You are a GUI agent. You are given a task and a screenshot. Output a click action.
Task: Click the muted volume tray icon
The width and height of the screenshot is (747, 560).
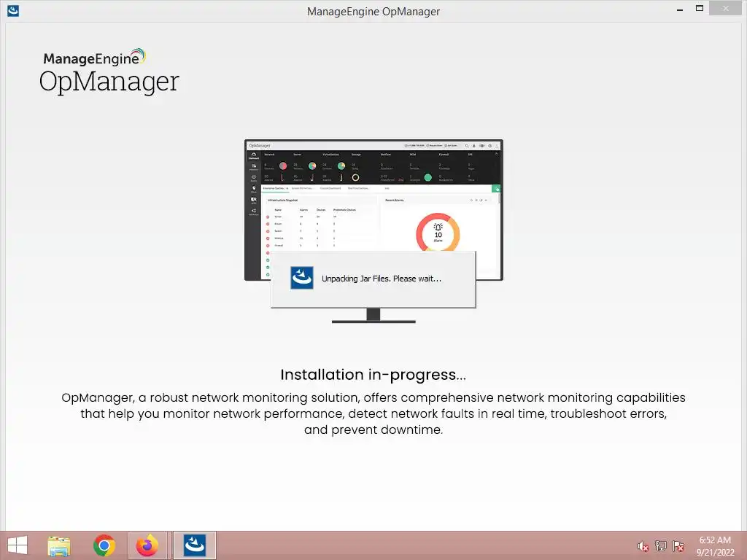tap(643, 546)
